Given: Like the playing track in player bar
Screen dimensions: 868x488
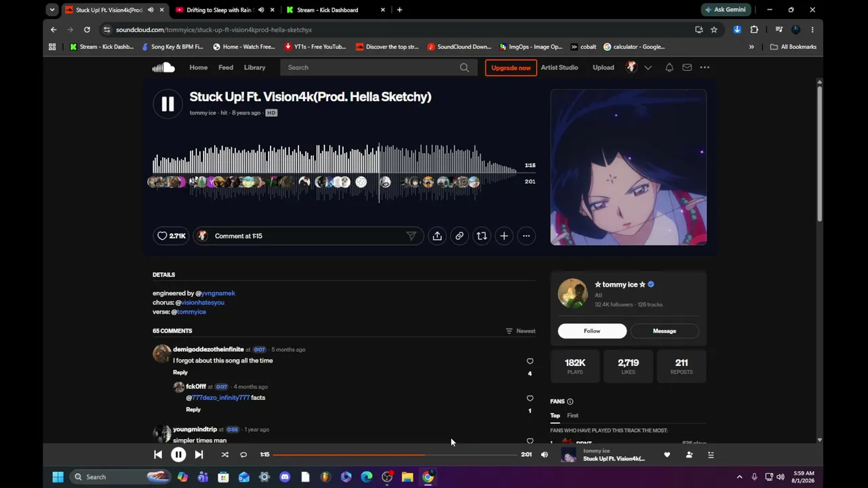Looking at the screenshot, I should click(x=667, y=455).
